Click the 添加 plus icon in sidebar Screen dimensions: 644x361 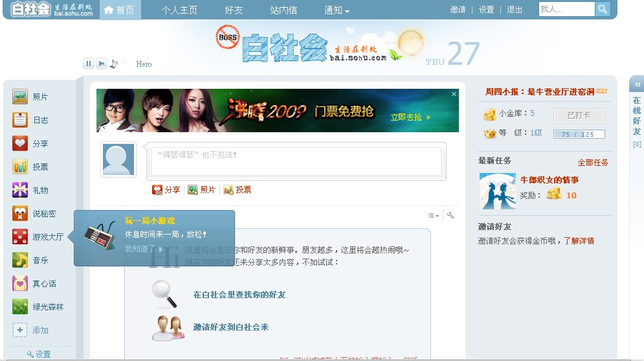[19, 330]
